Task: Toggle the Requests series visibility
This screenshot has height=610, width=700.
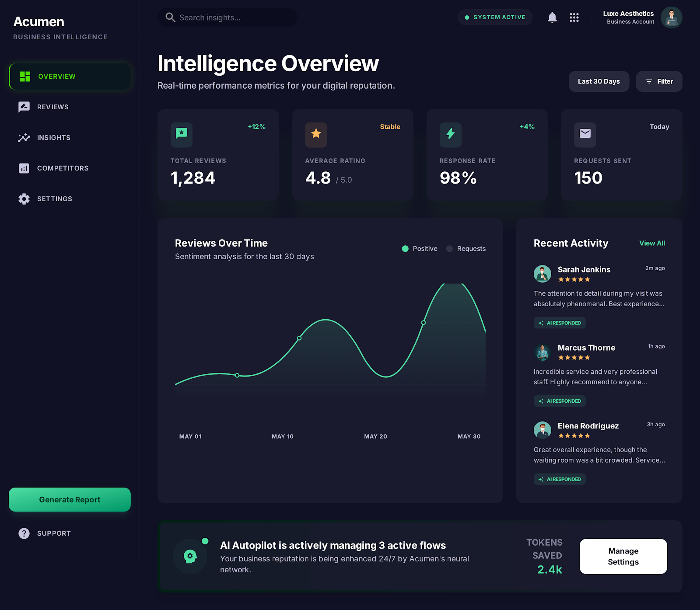Action: pyautogui.click(x=465, y=248)
